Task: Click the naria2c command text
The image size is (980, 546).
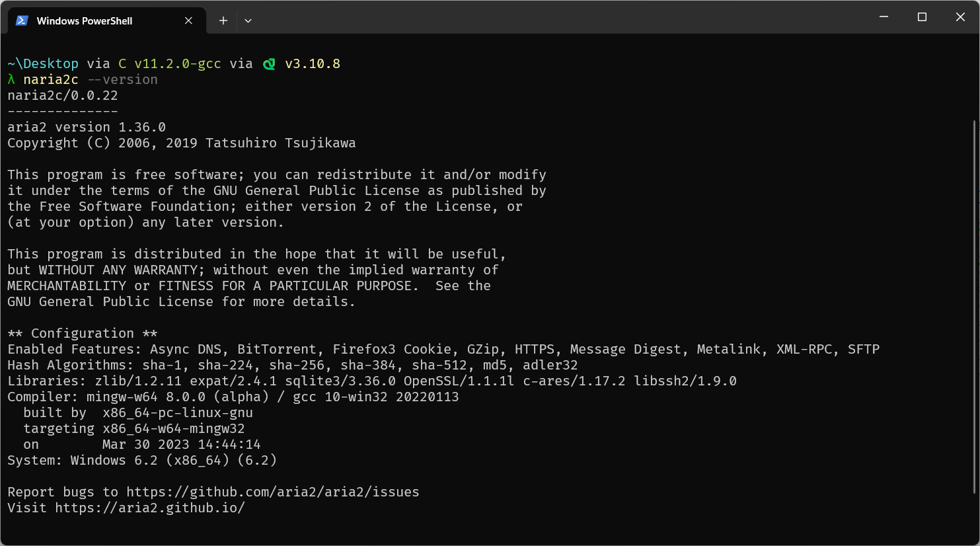Action: [x=51, y=80]
